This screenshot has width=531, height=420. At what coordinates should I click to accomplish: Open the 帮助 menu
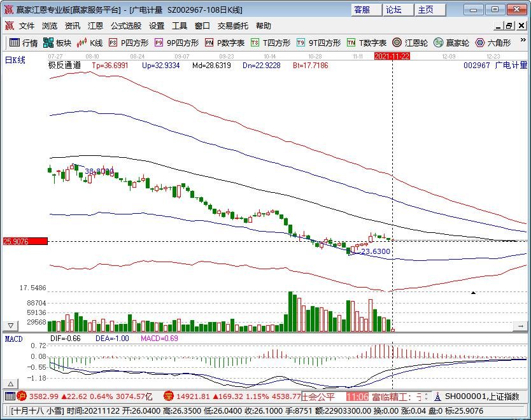[264, 25]
